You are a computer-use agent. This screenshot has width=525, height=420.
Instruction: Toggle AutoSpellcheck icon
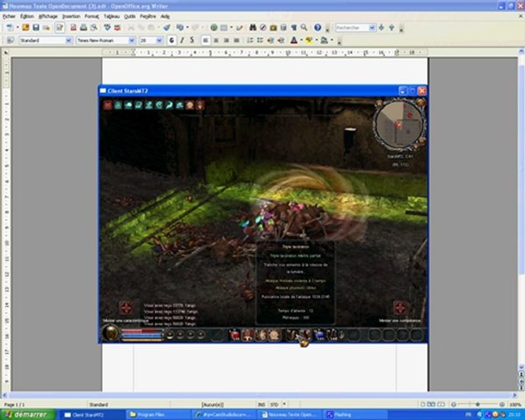tap(117, 27)
